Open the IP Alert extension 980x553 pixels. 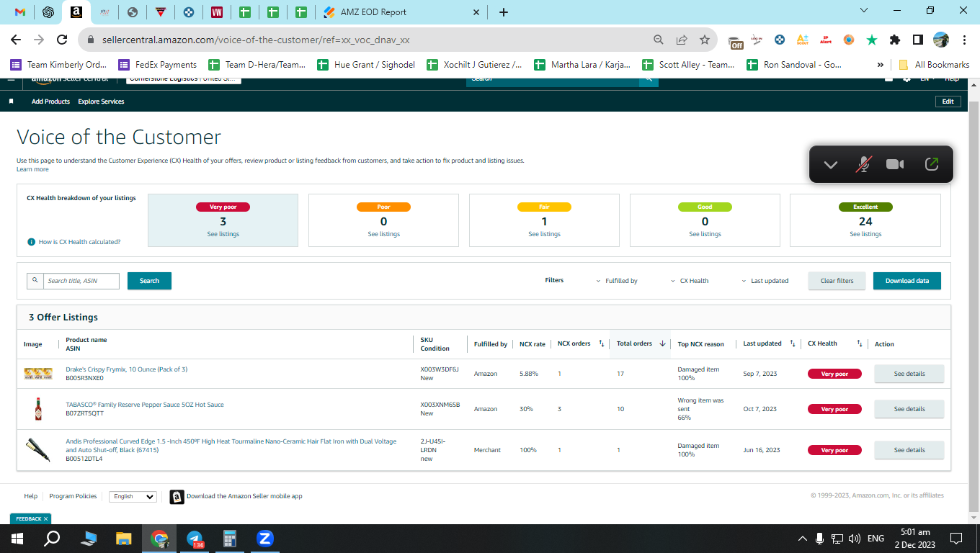point(826,40)
